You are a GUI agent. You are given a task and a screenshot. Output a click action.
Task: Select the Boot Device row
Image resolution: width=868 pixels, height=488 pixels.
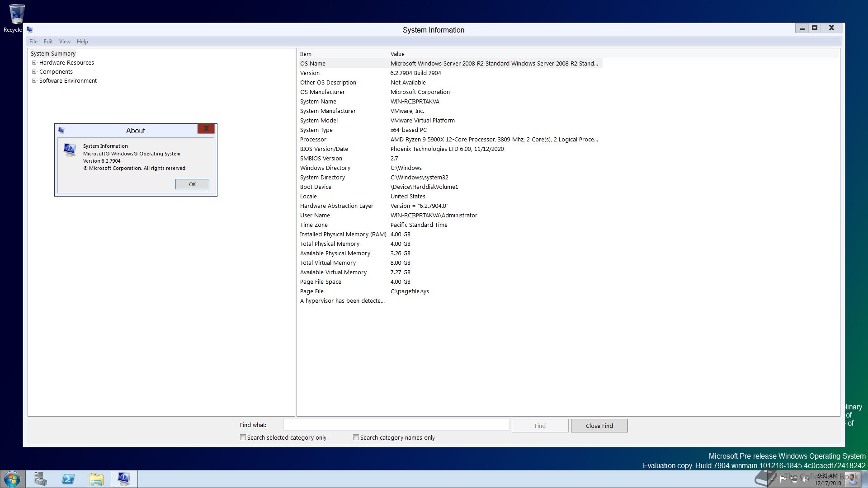450,187
